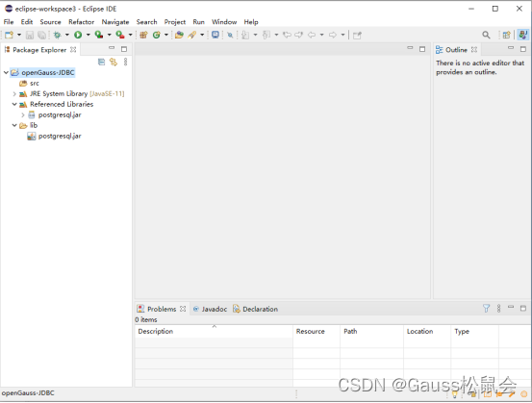Click the Save All toolbar icon
This screenshot has width=532, height=403.
tap(41, 35)
